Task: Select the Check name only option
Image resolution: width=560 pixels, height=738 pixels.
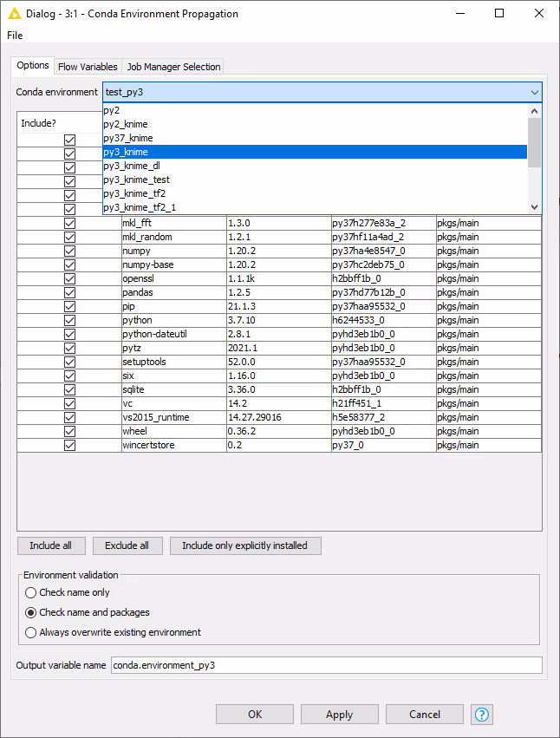Action: [32, 593]
